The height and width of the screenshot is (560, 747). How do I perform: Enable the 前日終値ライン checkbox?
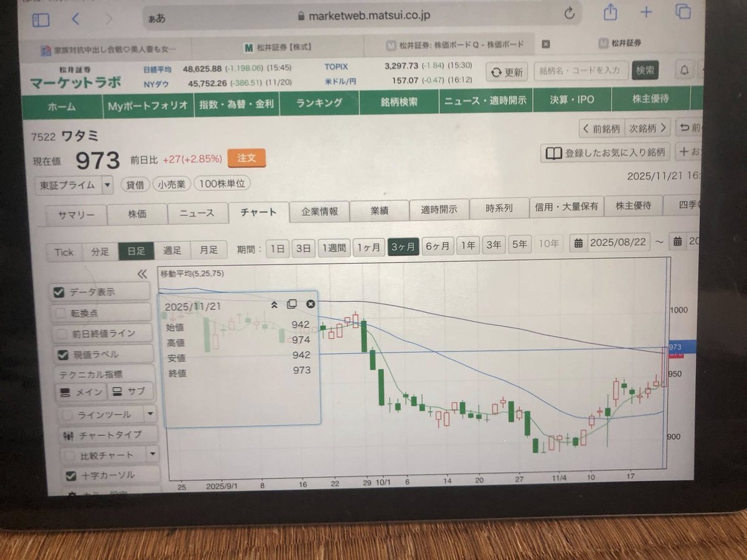tap(61, 334)
